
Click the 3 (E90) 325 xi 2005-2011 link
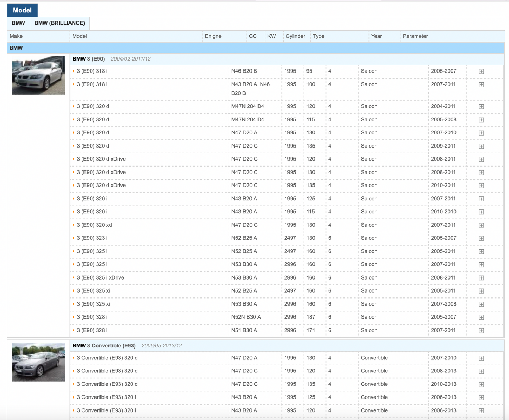point(93,291)
